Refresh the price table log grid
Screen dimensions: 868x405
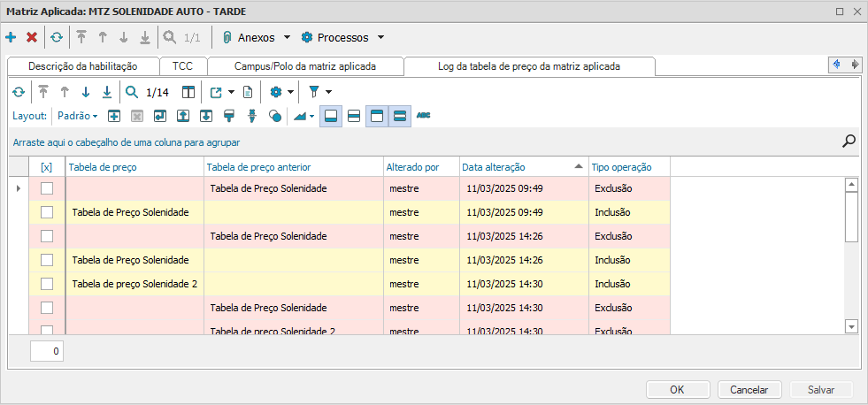point(19,92)
